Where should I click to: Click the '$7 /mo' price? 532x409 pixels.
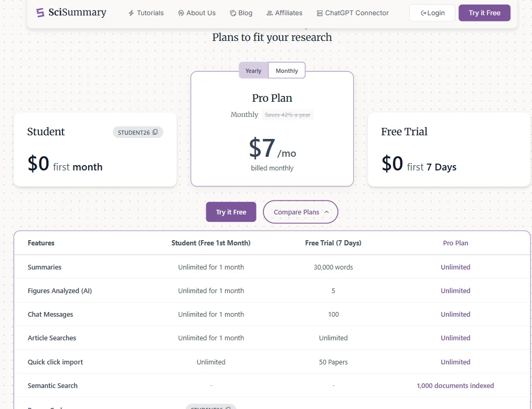click(272, 148)
